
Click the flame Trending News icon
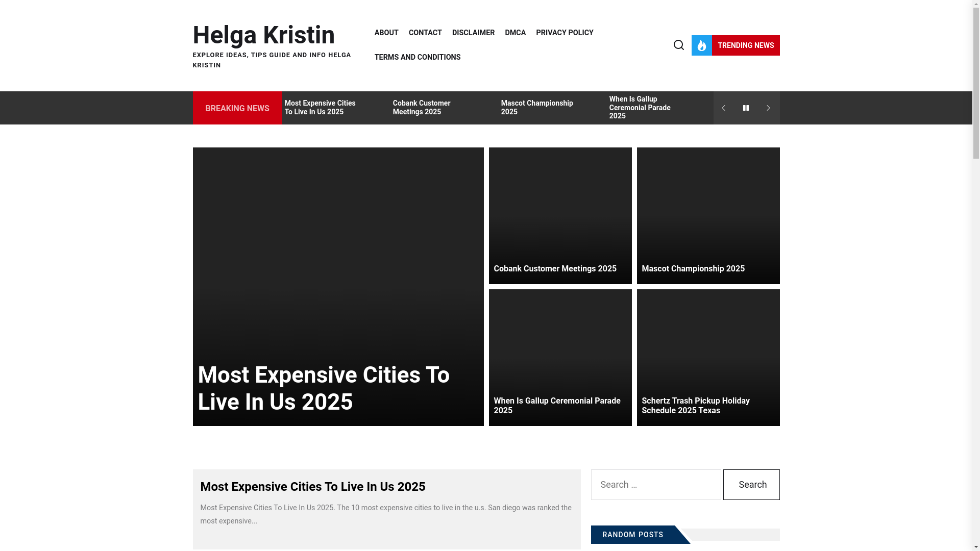pos(701,45)
